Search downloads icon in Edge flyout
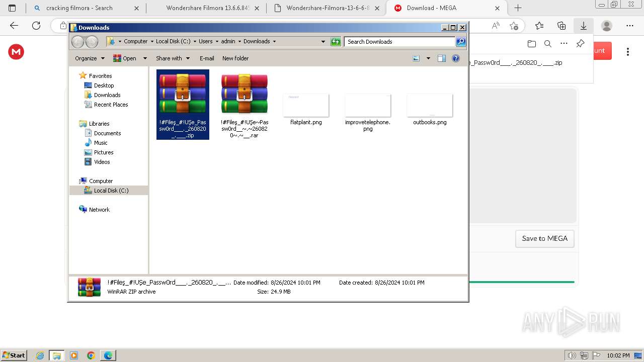Image resolution: width=644 pixels, height=362 pixels. [x=548, y=44]
